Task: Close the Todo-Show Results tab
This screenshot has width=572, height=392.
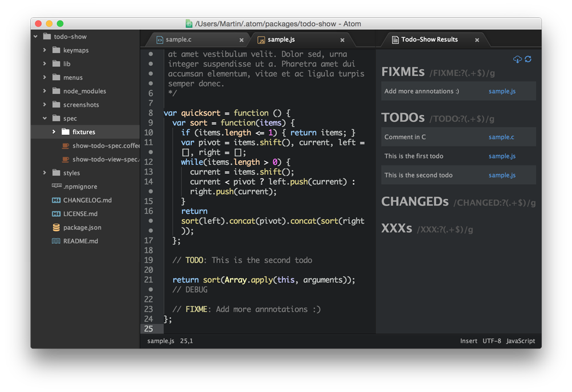Action: point(477,40)
